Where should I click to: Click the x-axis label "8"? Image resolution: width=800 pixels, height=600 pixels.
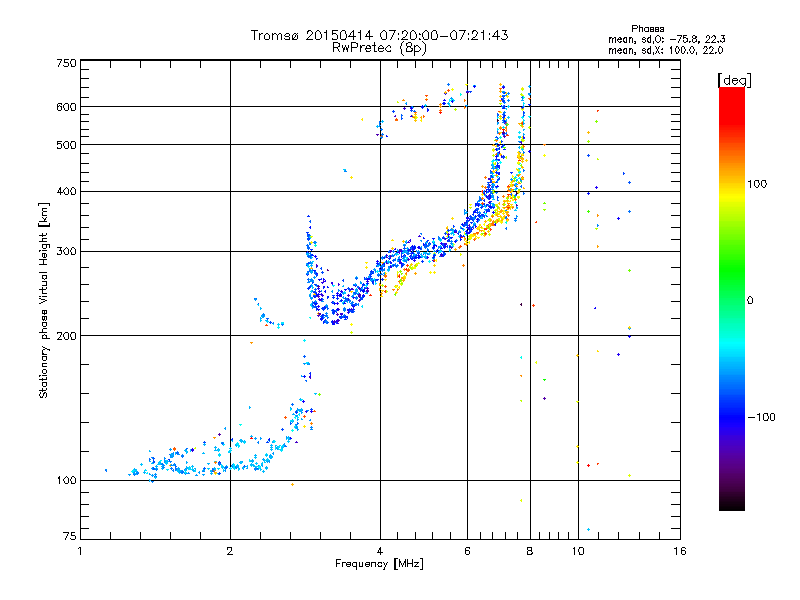point(530,551)
